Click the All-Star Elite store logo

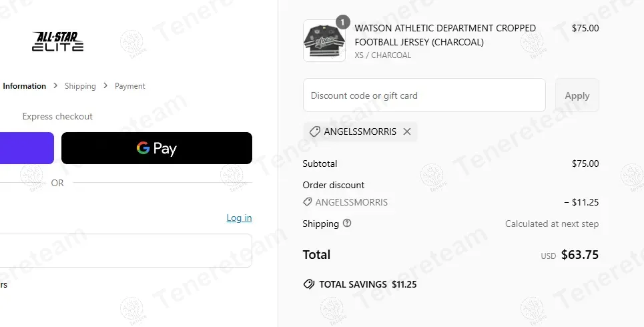coord(58,41)
